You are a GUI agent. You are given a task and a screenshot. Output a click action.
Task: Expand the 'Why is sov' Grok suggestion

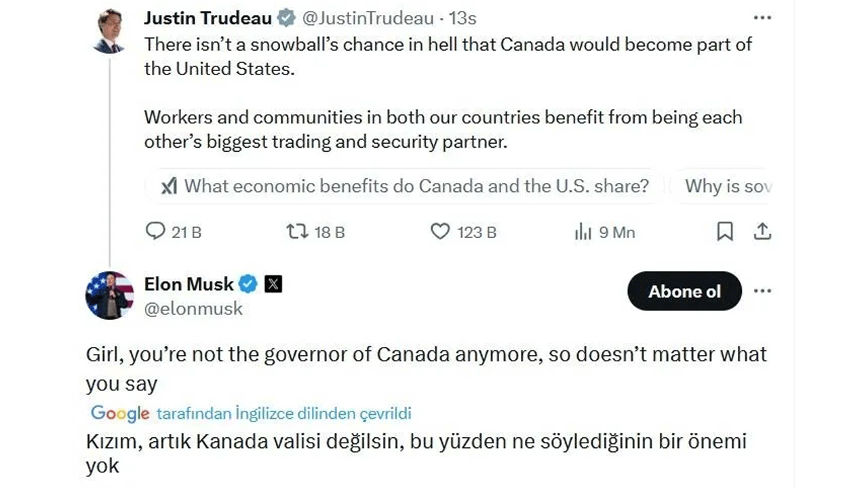click(x=728, y=186)
